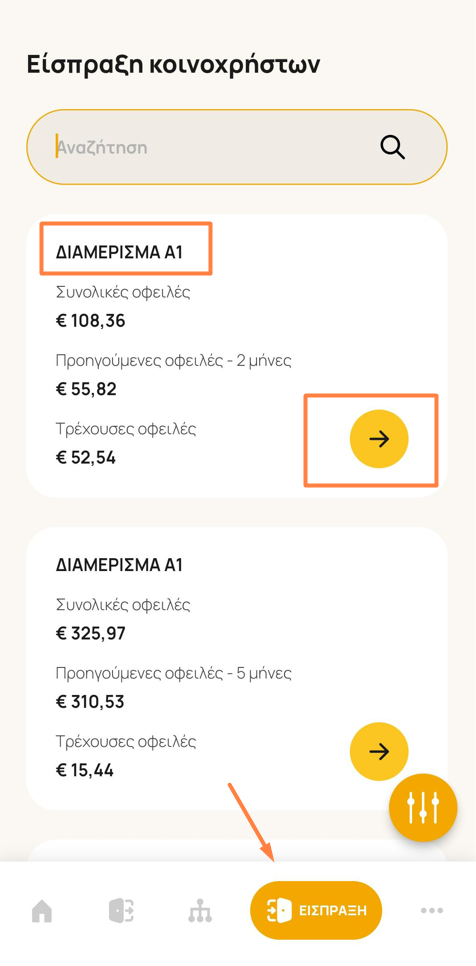Viewport: 476px width, 966px height.
Task: Open the three-dots more menu
Action: point(432,910)
